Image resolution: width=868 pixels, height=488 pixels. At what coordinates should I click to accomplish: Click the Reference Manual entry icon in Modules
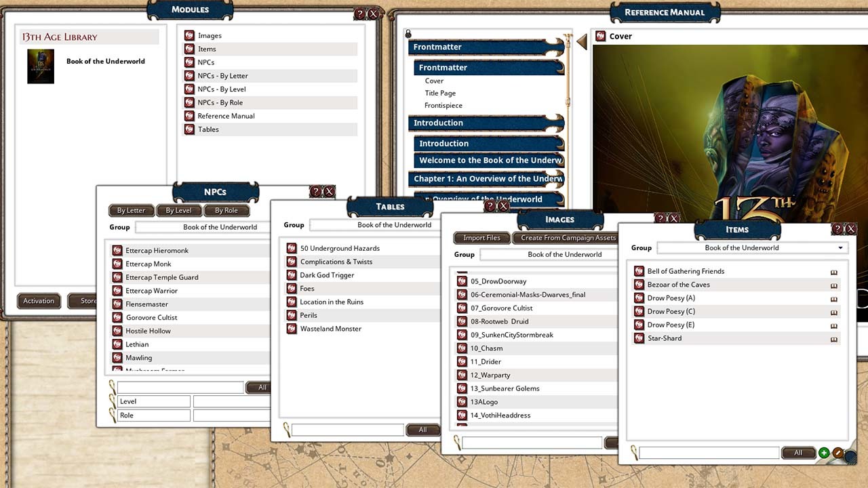coord(189,116)
